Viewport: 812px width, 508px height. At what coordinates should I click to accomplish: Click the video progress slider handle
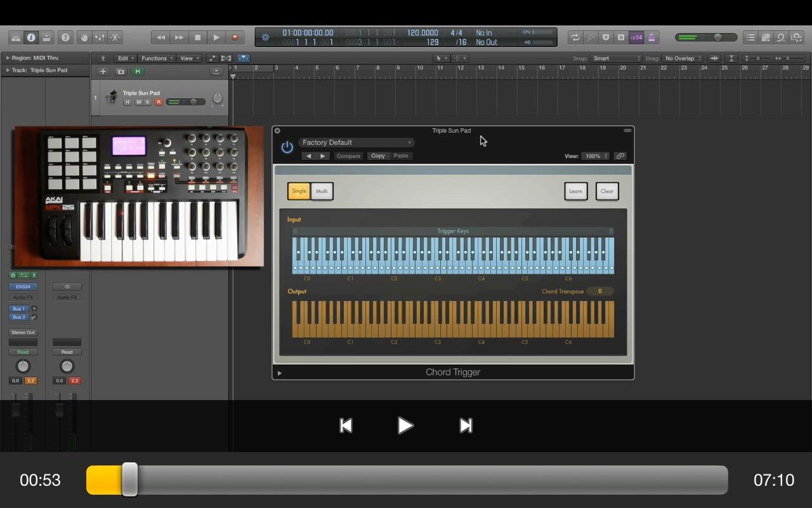(x=129, y=479)
